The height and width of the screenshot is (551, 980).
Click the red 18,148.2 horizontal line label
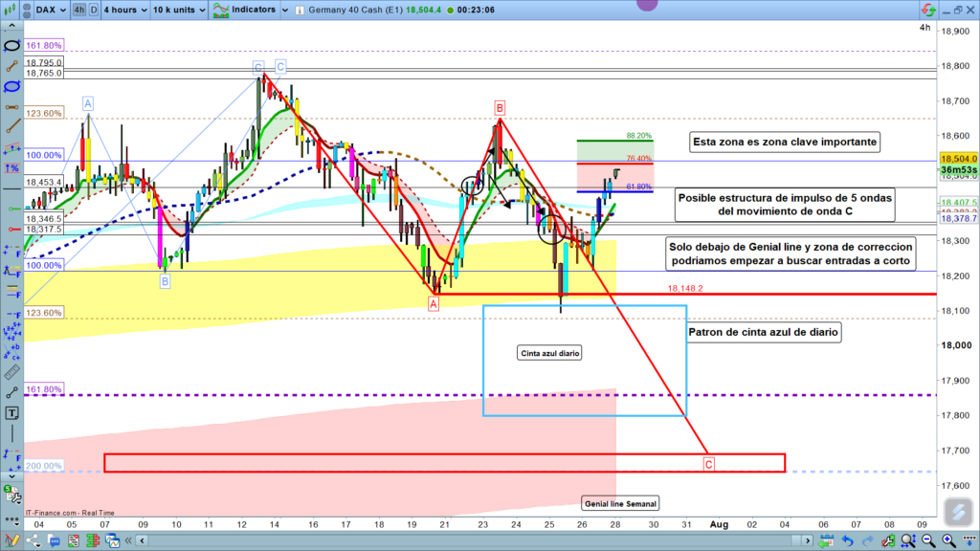point(685,287)
